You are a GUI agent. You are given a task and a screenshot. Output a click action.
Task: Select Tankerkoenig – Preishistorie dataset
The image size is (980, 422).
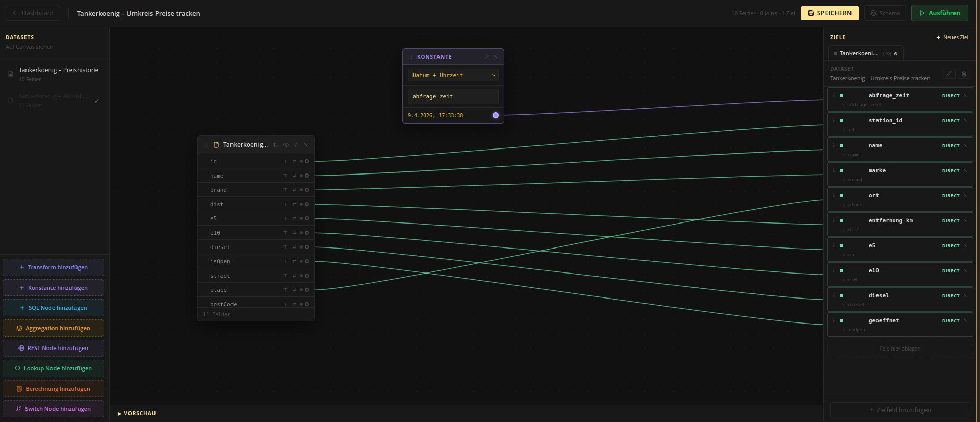pos(58,70)
